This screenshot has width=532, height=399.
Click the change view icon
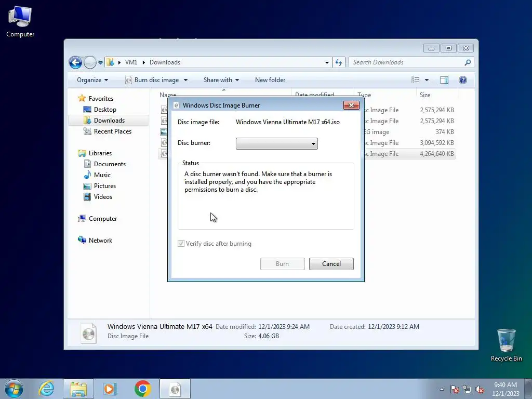click(x=416, y=79)
